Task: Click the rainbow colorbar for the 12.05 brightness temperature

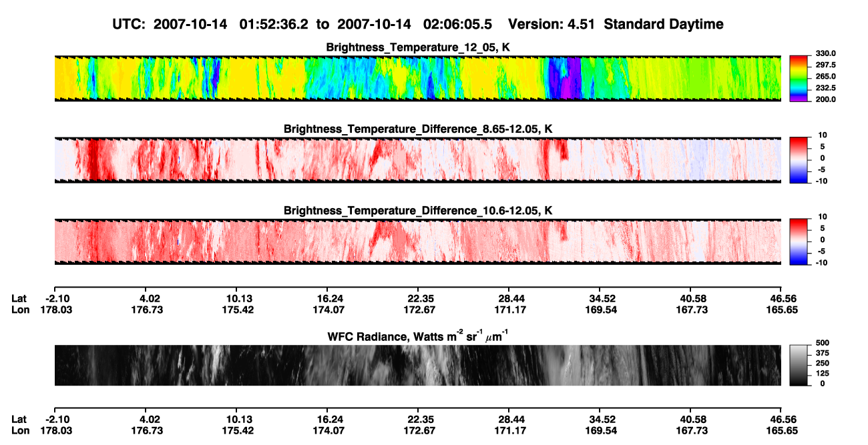Action: pyautogui.click(x=799, y=79)
